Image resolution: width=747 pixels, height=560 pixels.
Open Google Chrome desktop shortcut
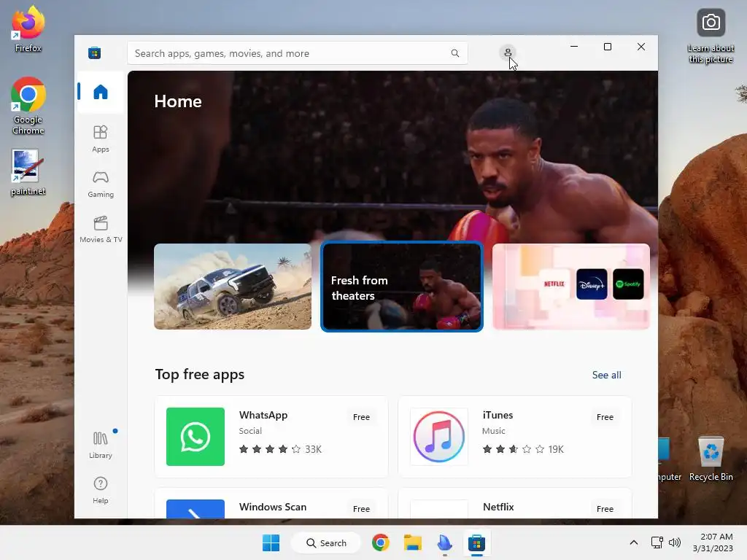28,106
